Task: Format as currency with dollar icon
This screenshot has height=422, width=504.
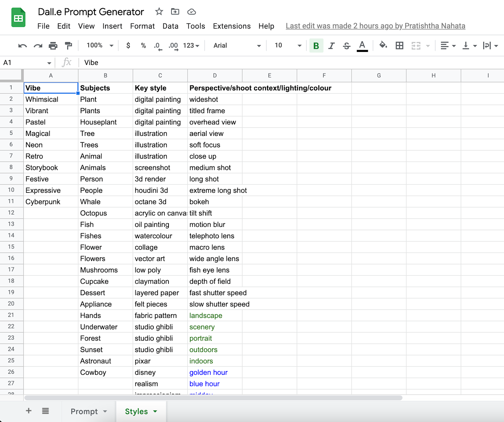Action: [x=128, y=45]
